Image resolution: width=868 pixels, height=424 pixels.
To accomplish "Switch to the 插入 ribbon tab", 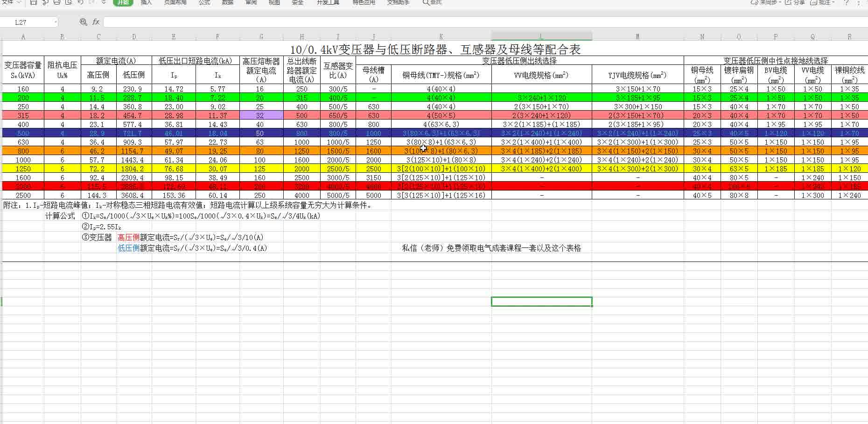I will [147, 2].
